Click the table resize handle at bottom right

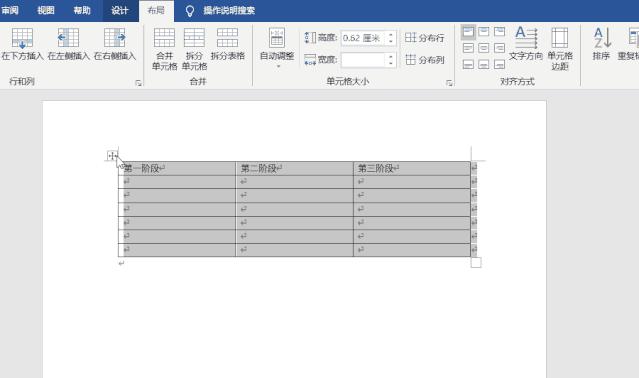(x=476, y=262)
